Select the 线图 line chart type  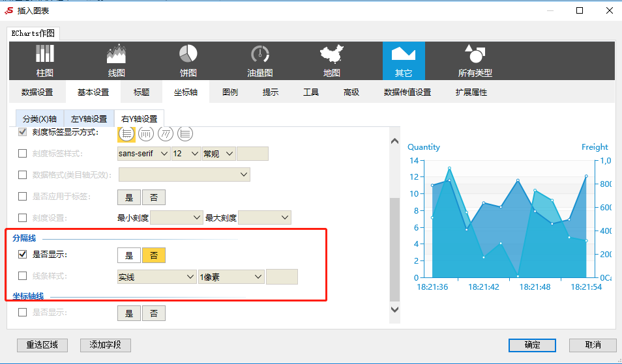click(116, 61)
